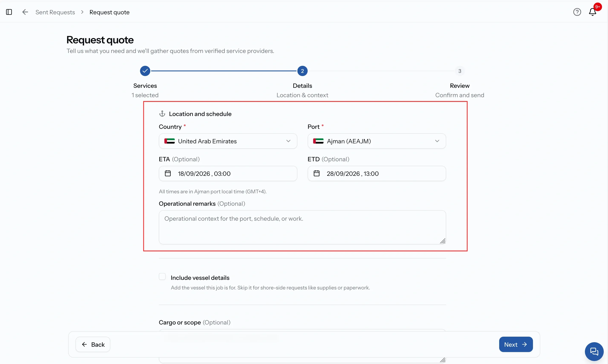608x364 pixels.
Task: Click the anchor icon beside Location and schedule
Action: pyautogui.click(x=162, y=114)
